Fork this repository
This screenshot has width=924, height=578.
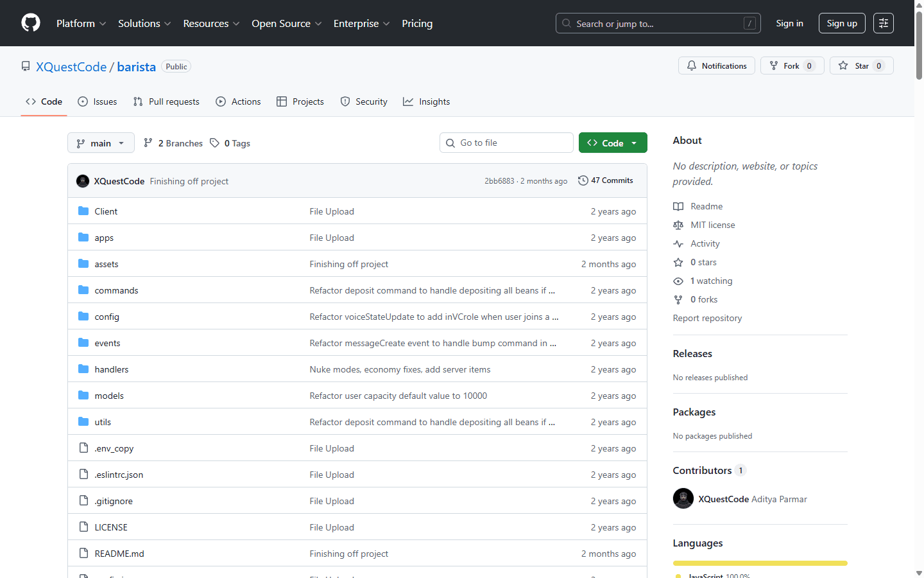[792, 65]
